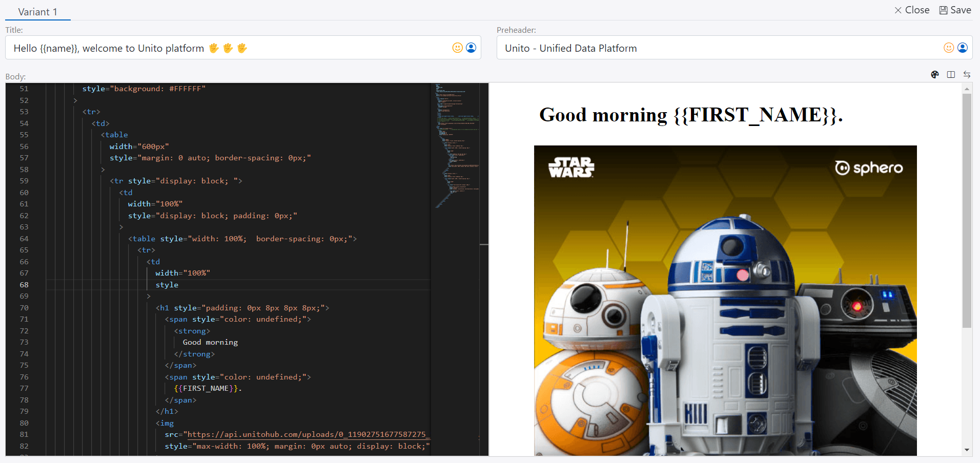Open emoji picker in Title field
The height and width of the screenshot is (463, 980).
click(457, 48)
